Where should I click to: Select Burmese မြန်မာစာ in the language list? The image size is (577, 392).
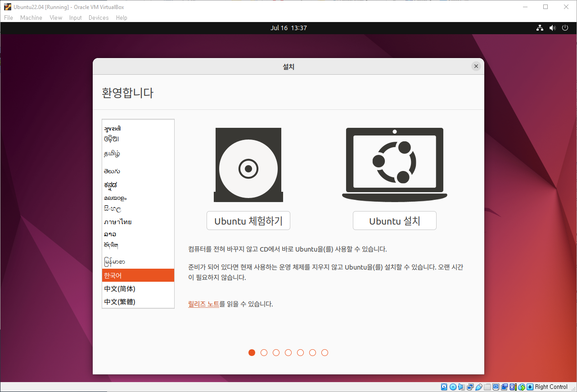click(x=138, y=261)
